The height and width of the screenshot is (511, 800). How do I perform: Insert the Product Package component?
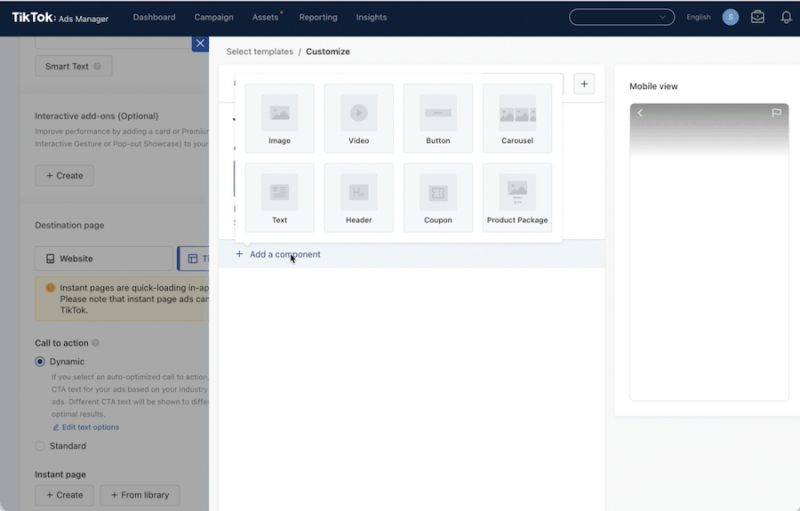[x=517, y=197]
